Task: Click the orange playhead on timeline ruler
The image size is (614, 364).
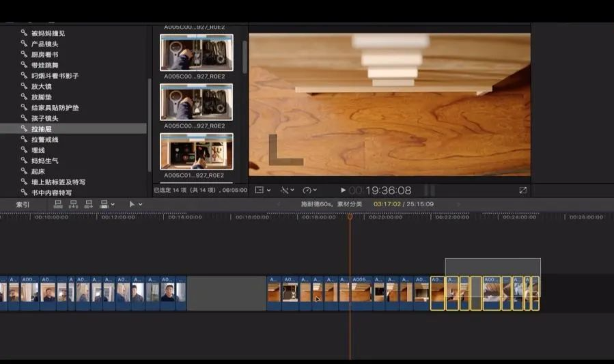Action: point(350,216)
